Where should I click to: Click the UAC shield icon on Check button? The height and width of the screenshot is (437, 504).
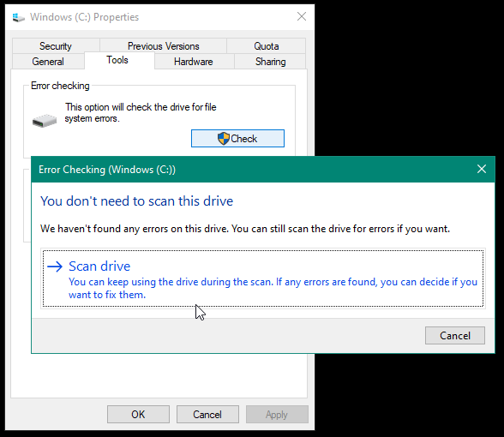point(224,139)
